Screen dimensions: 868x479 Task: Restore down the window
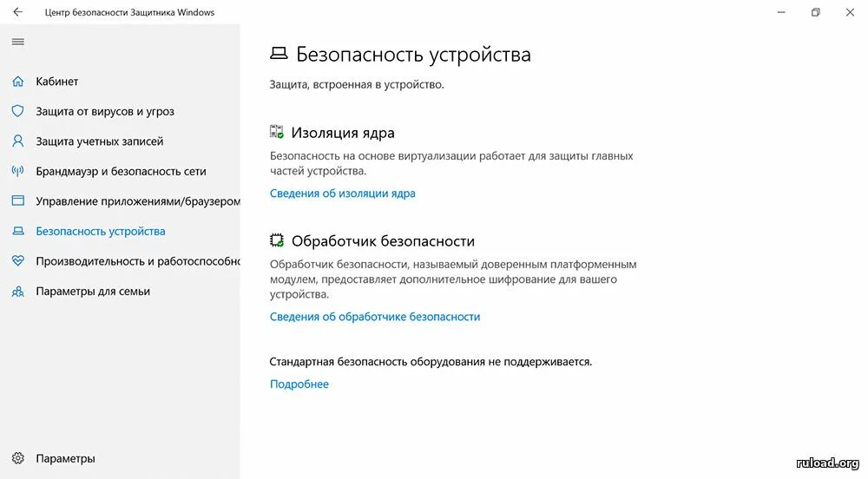[x=815, y=12]
